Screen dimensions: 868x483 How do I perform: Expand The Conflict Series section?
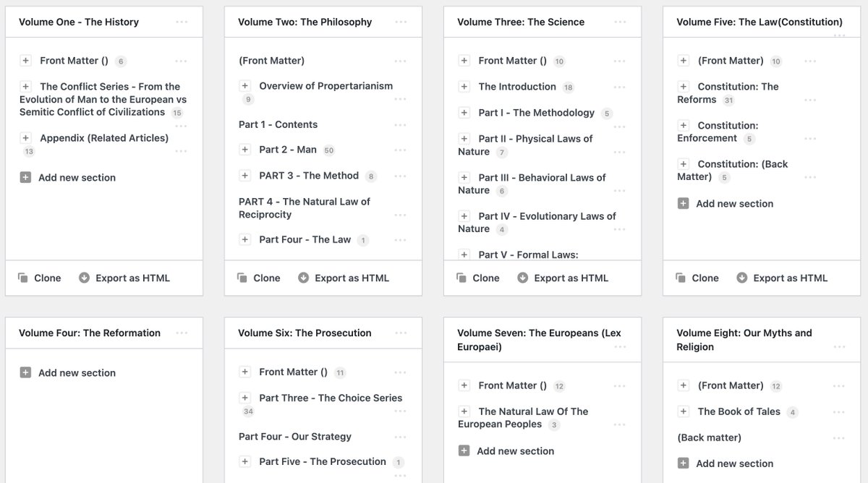25,87
